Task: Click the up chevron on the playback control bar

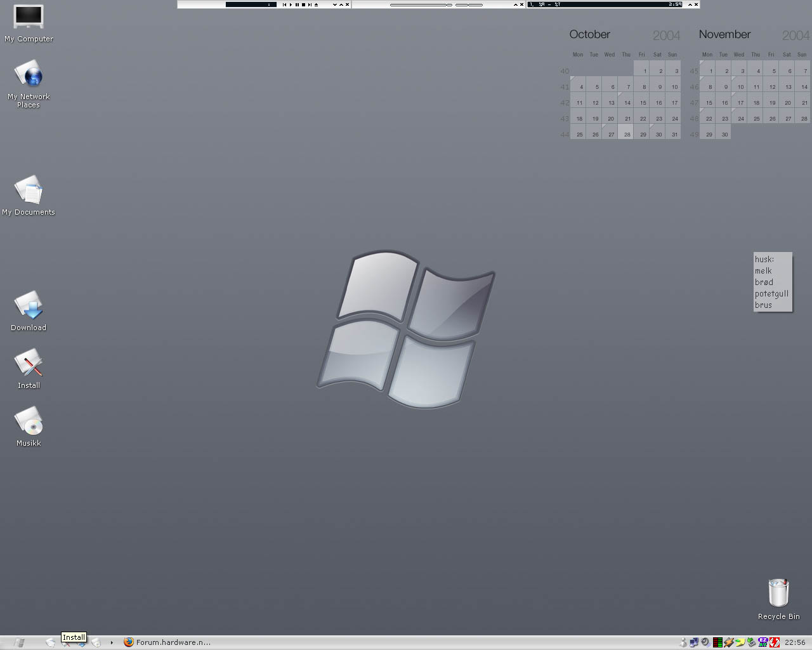Action: [341, 4]
